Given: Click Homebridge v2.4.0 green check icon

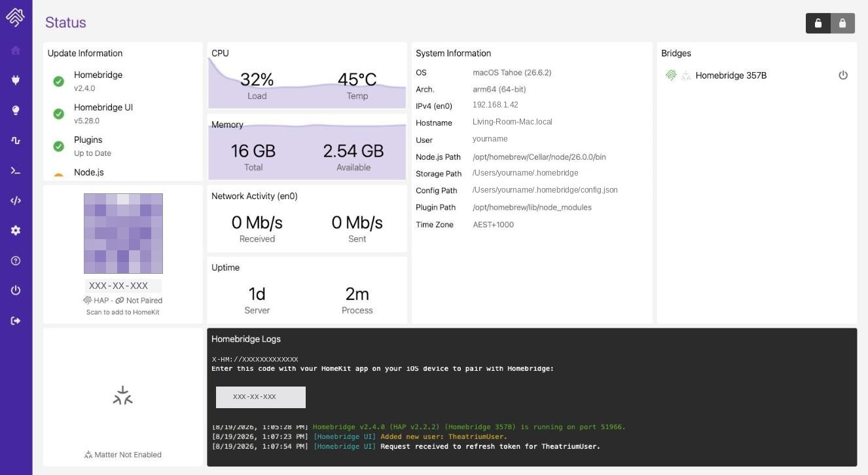Looking at the screenshot, I should pyautogui.click(x=58, y=81).
